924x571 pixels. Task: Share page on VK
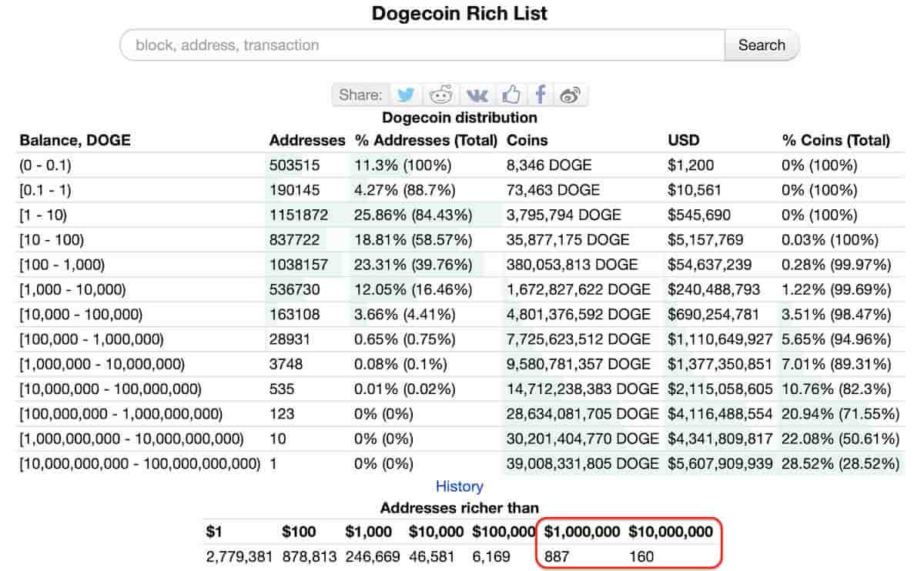[x=477, y=95]
